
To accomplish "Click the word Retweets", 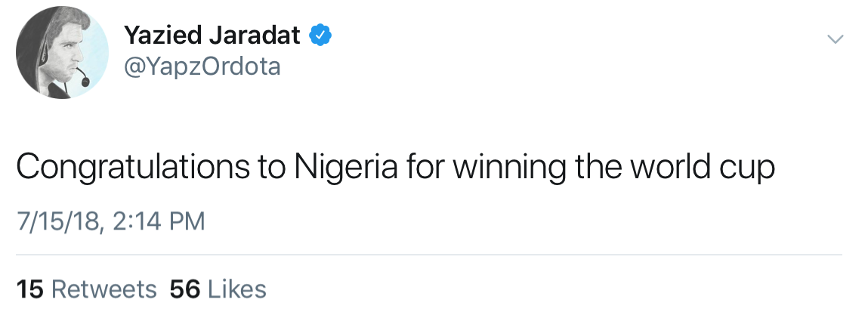I will tap(103, 289).
